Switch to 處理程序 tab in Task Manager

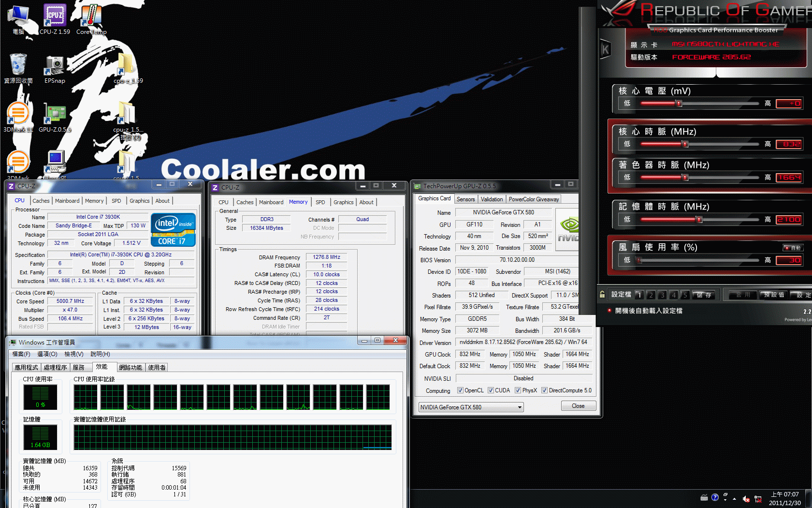click(x=56, y=368)
